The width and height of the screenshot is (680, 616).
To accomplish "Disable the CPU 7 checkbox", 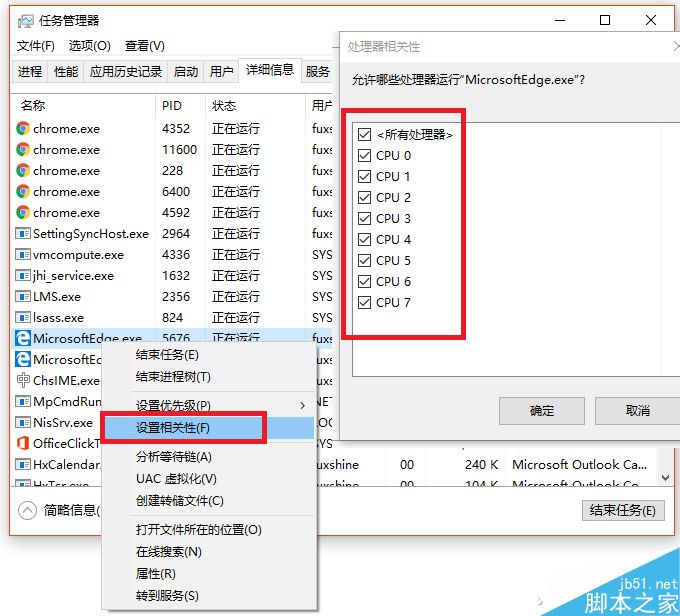I will click(364, 302).
